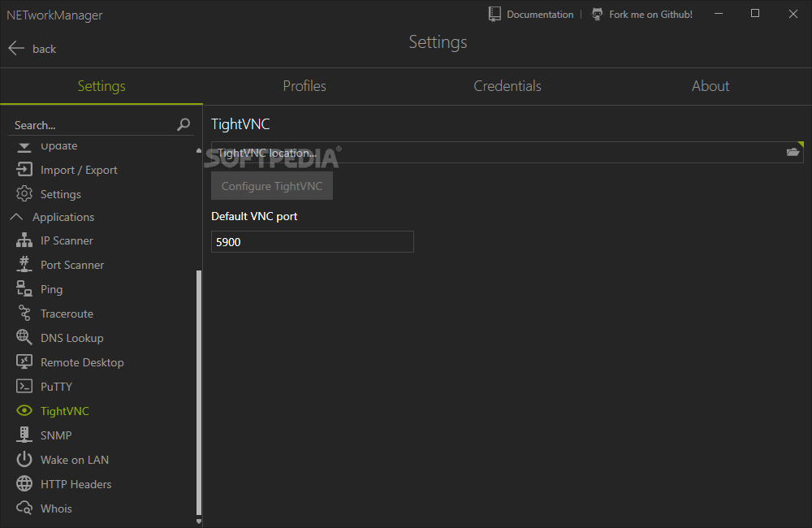Select Ping settings entry

[51, 290]
